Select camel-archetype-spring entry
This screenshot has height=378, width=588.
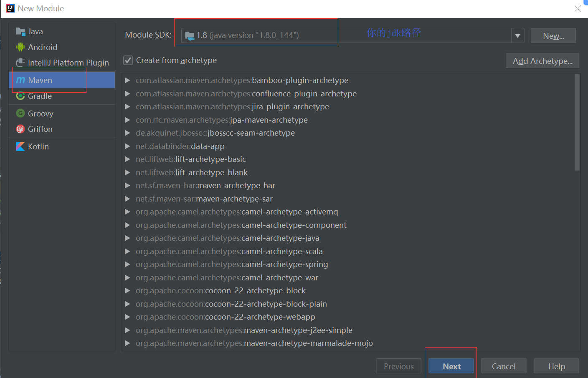tap(232, 264)
